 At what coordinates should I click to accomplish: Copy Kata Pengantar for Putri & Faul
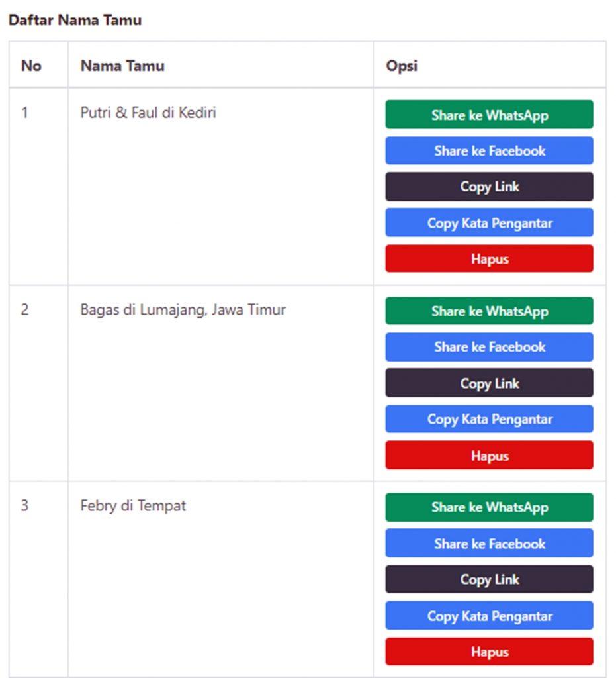pos(489,222)
